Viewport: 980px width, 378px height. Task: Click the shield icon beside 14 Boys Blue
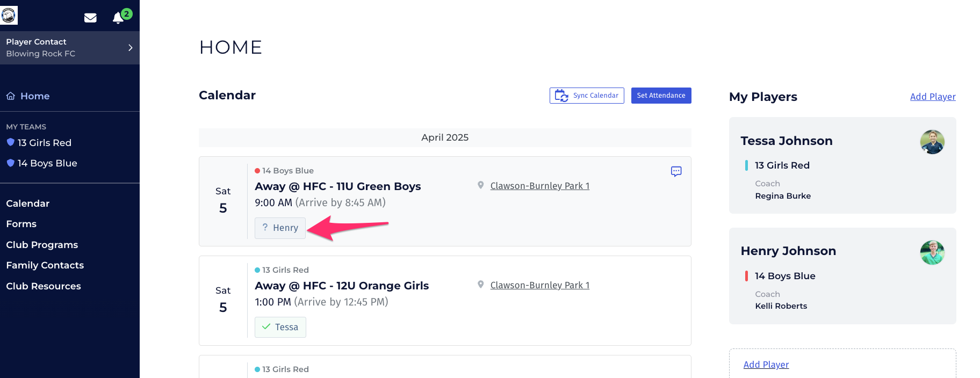[x=11, y=163]
